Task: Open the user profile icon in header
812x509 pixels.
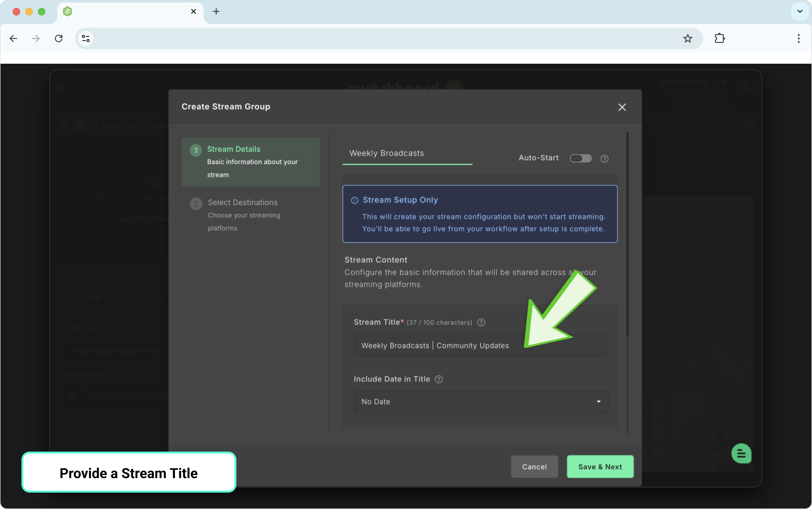Action: pyautogui.click(x=746, y=87)
